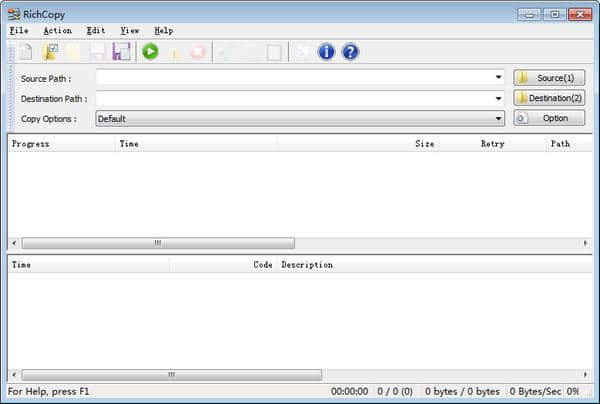Open the View menu
Screen dimensions: 600x404
130,31
